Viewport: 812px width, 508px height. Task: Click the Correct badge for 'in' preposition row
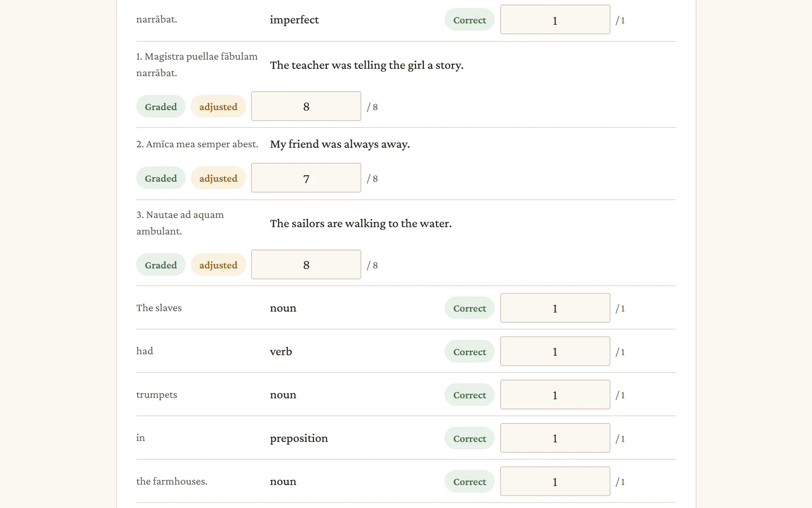pyautogui.click(x=469, y=438)
